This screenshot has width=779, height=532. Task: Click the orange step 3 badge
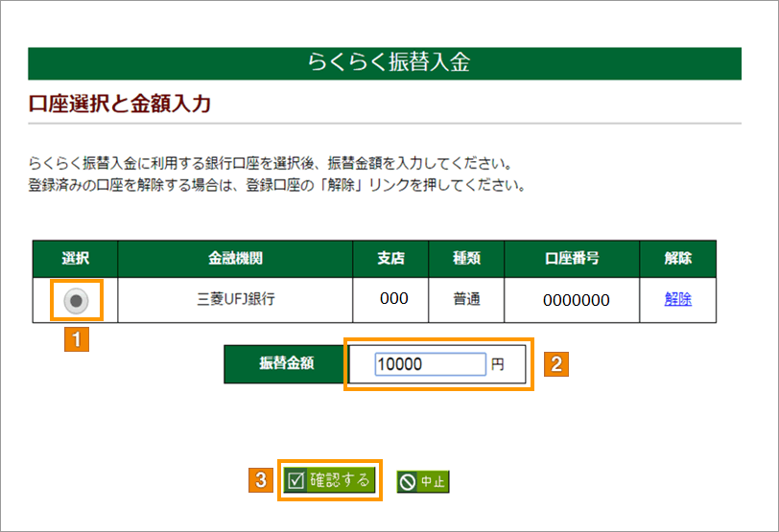[261, 480]
